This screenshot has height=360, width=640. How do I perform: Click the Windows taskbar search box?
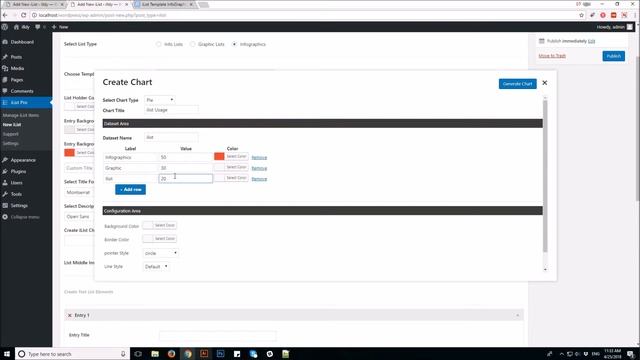pos(72,354)
